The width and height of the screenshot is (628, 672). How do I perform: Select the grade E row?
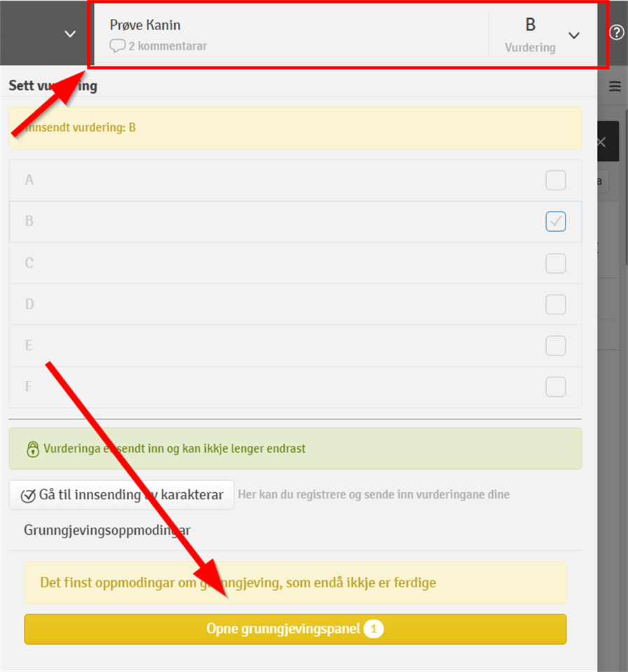click(295, 345)
